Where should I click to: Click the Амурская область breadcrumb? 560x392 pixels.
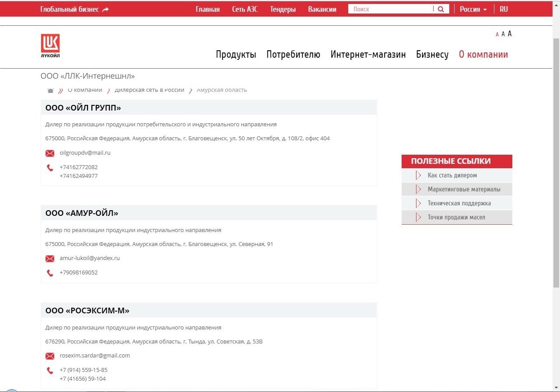(222, 90)
